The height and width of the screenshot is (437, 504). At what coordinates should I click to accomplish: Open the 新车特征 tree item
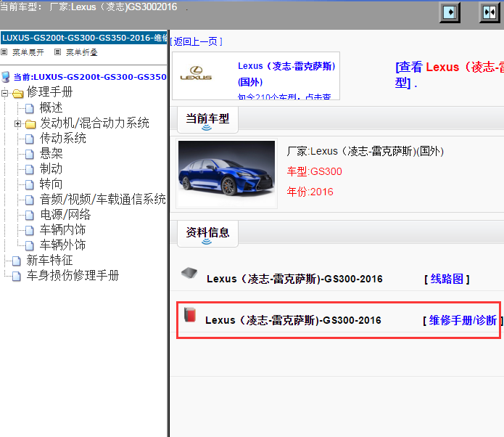point(50,261)
